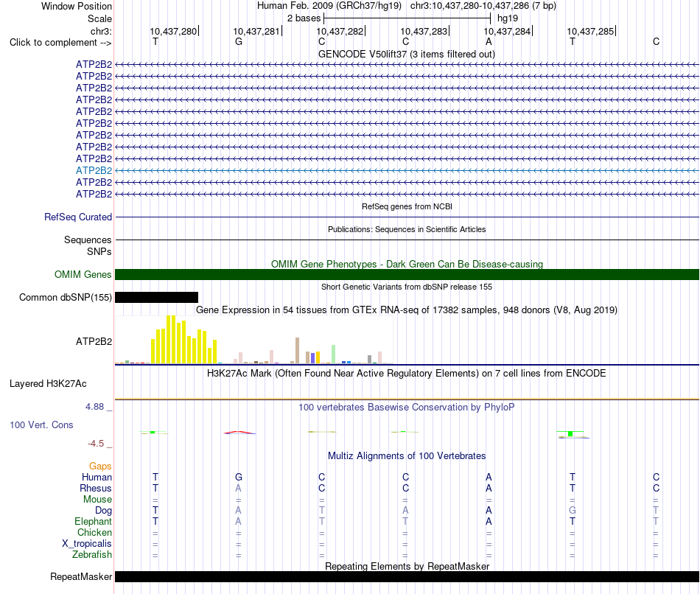700x594 pixels.
Task: Click the X_tropicalis alignment row label
Action: (x=87, y=544)
